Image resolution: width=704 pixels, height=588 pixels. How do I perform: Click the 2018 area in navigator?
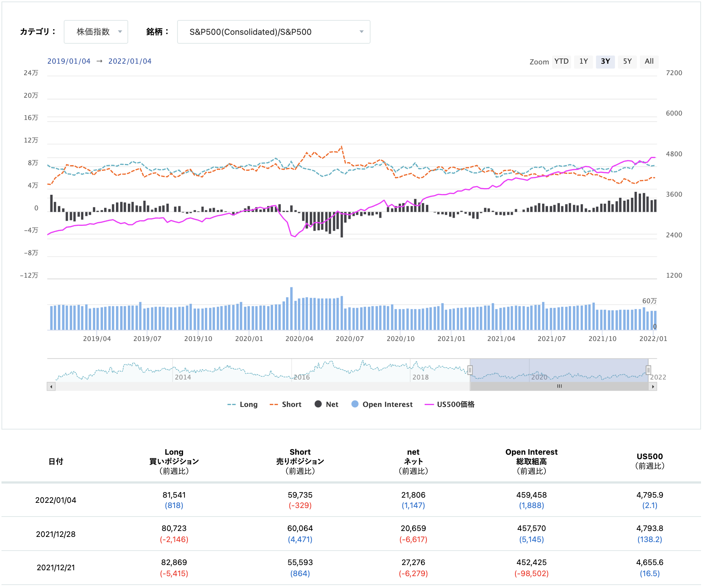click(x=421, y=377)
